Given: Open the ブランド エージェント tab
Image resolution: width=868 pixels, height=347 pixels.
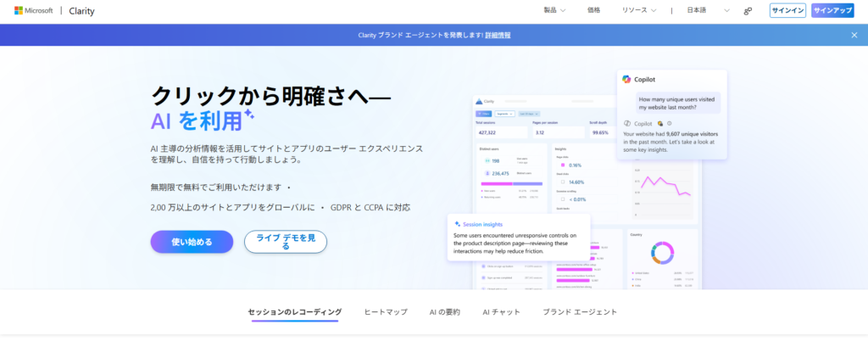Looking at the screenshot, I should [x=580, y=312].
